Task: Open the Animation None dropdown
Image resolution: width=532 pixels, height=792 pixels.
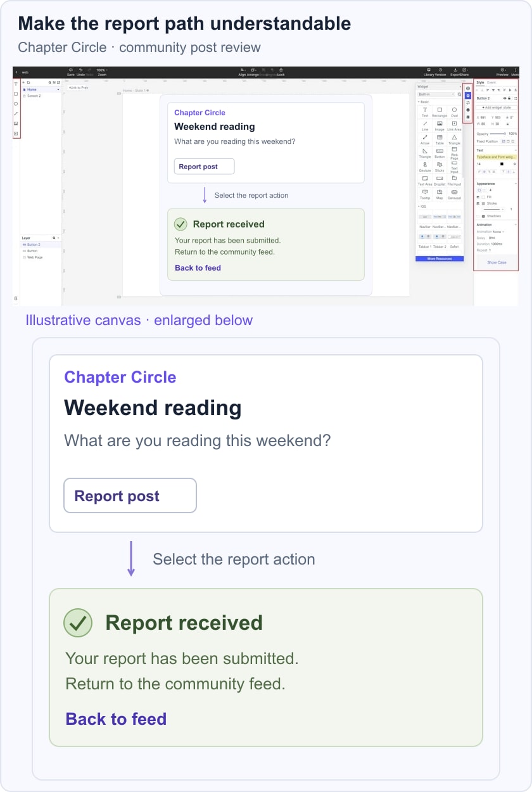Action: [x=498, y=232]
